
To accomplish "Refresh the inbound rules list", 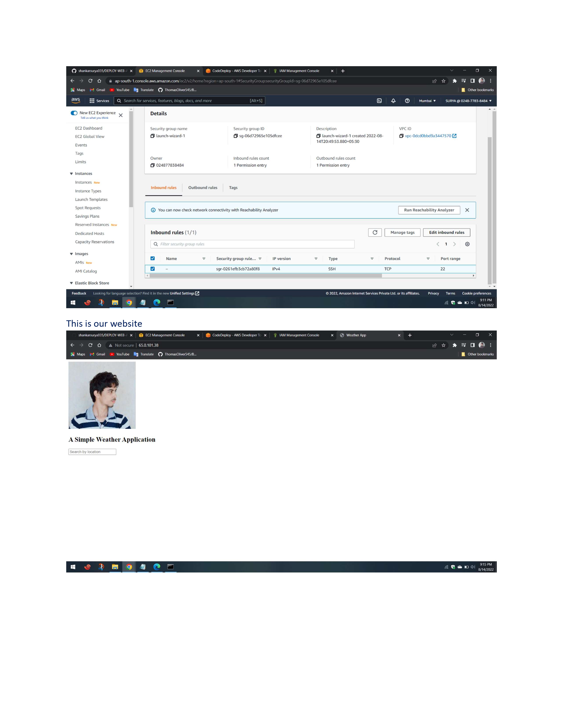I will (x=375, y=232).
